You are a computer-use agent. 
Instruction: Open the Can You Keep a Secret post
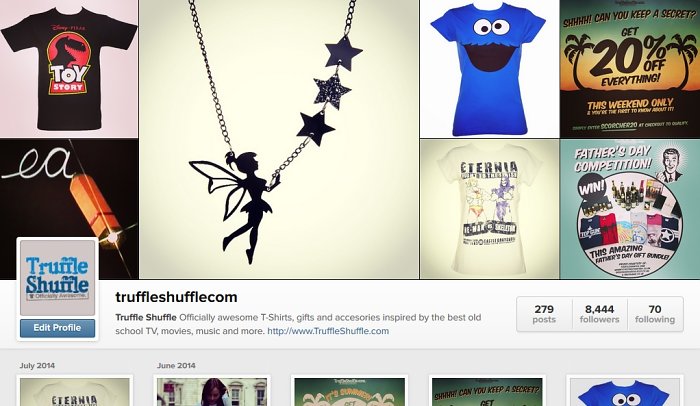pyautogui.click(x=487, y=392)
